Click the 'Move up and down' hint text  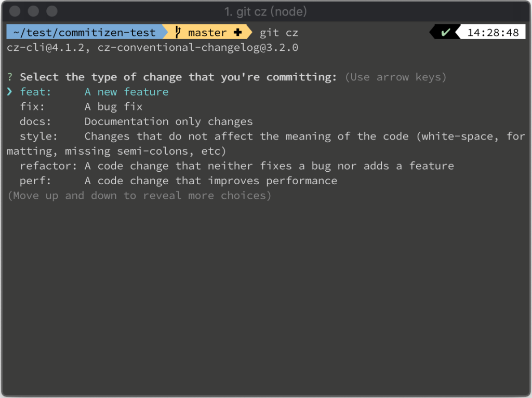click(x=139, y=196)
